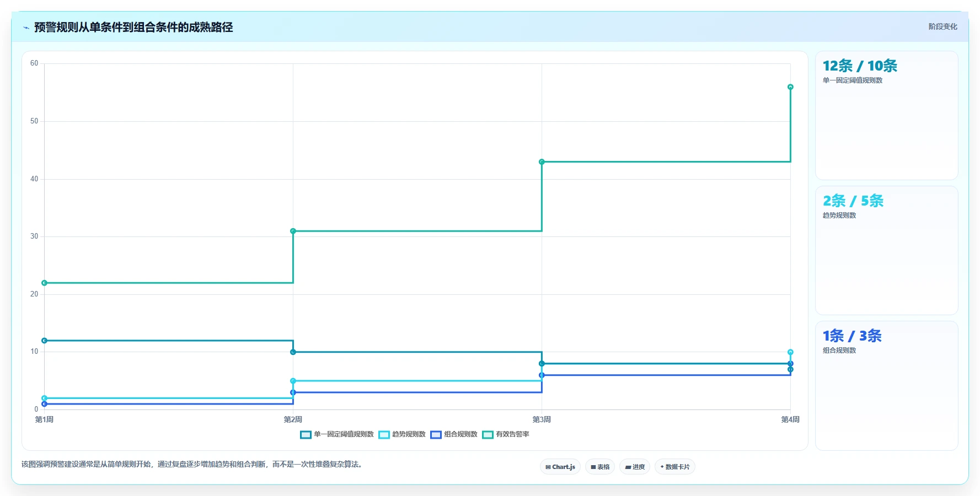
Task: Click the 趋势规则数 point at 第4周 (10)
Action: (790, 352)
